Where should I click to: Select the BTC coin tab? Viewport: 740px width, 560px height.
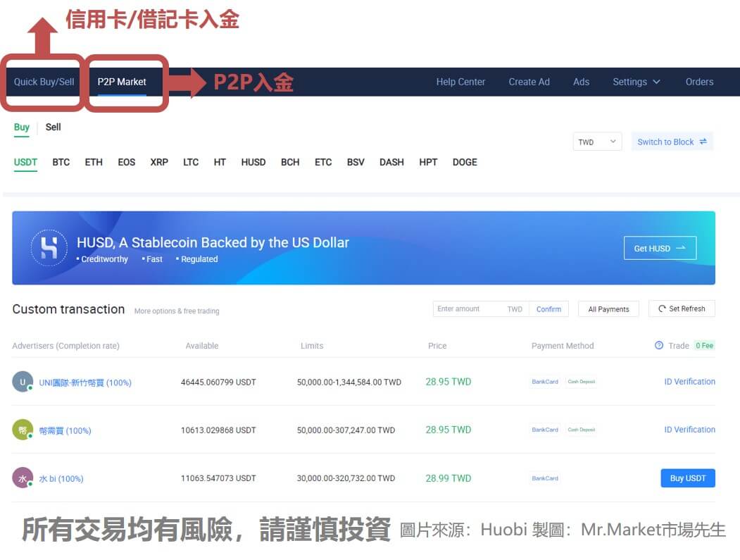pos(61,163)
